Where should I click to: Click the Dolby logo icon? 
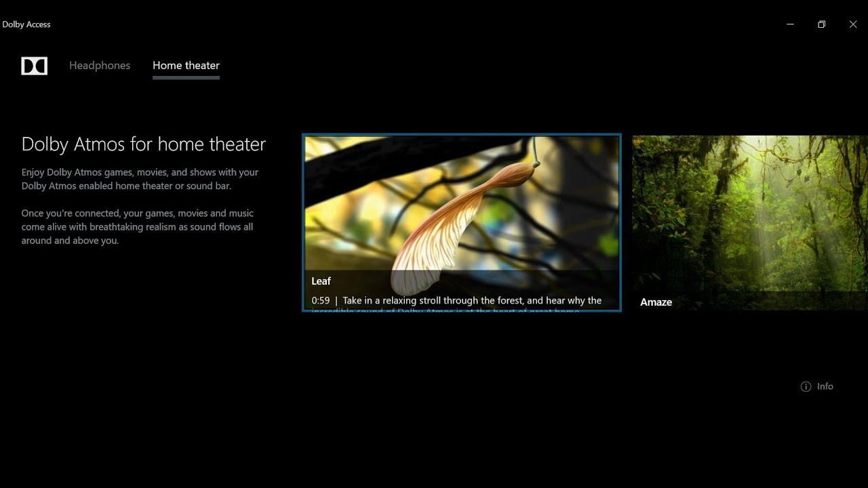tap(35, 66)
